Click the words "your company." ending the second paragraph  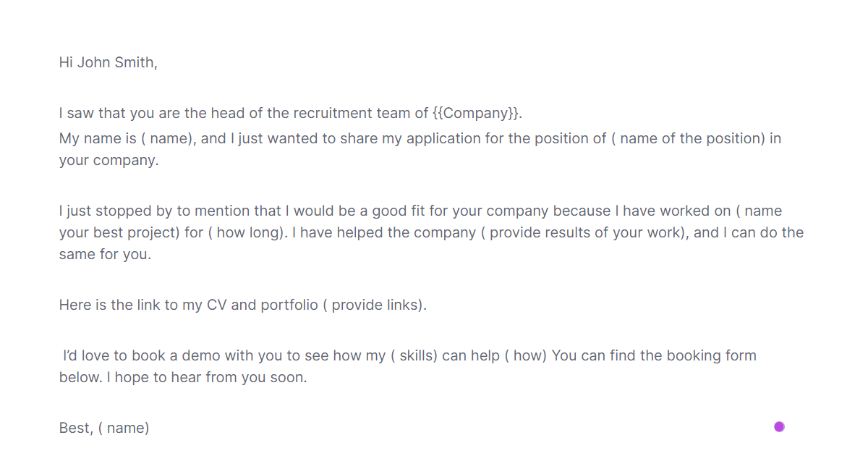tap(109, 160)
